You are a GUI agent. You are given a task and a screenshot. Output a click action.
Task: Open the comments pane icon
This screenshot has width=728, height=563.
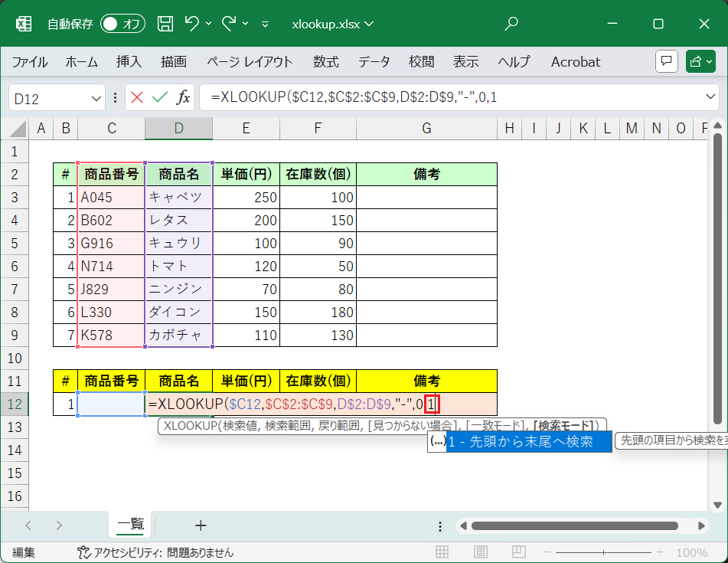[x=667, y=61]
